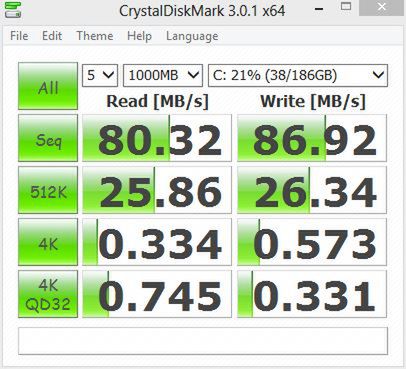Click the CrystalDiskMark app icon in title bar
Image resolution: width=406 pixels, height=369 pixels.
point(13,9)
